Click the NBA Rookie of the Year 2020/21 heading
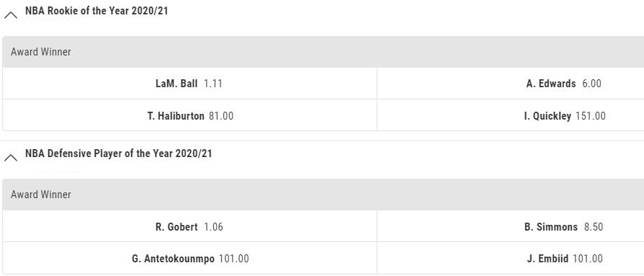Screen dimensions: 644x276 coord(97,11)
